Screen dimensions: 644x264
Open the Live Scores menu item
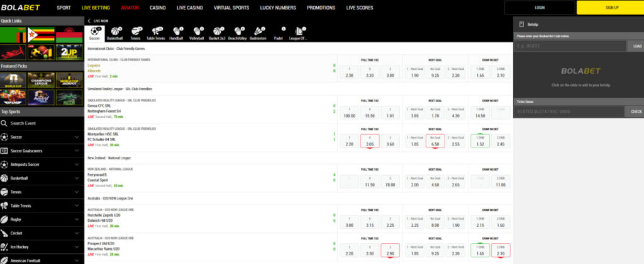[359, 8]
